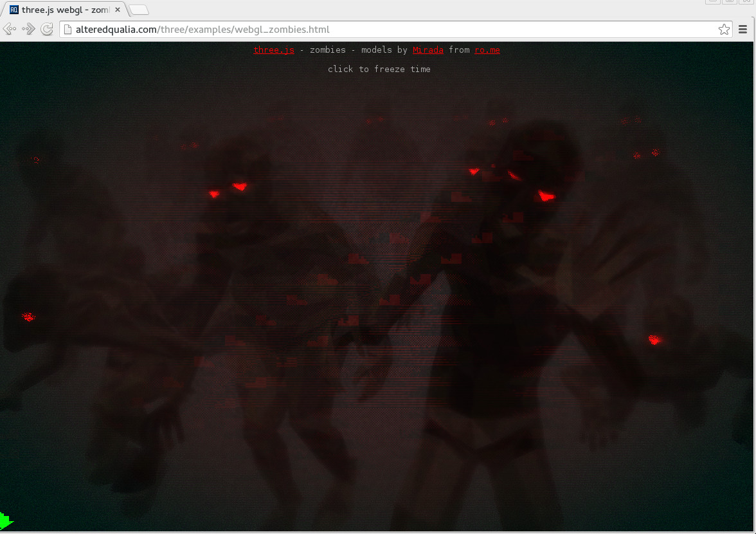Click the page info icon in address bar
Viewport: 756px width, 534px height.
67,30
